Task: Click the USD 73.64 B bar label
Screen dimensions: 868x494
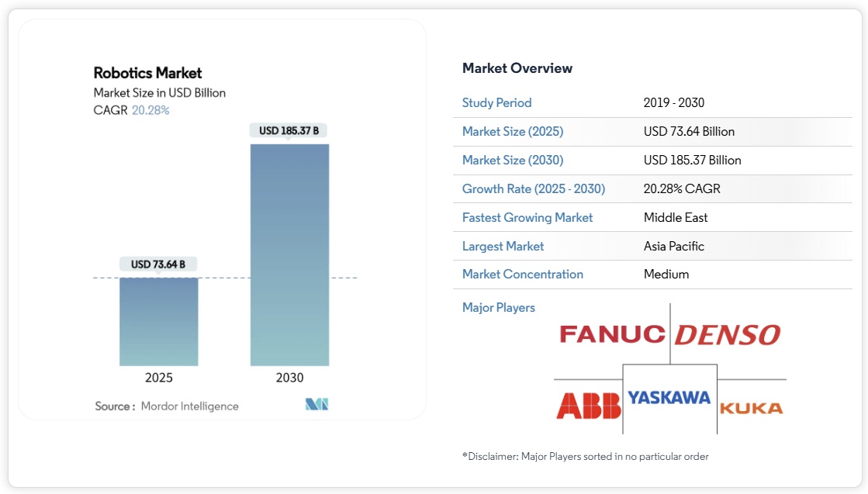Action: coord(158,264)
